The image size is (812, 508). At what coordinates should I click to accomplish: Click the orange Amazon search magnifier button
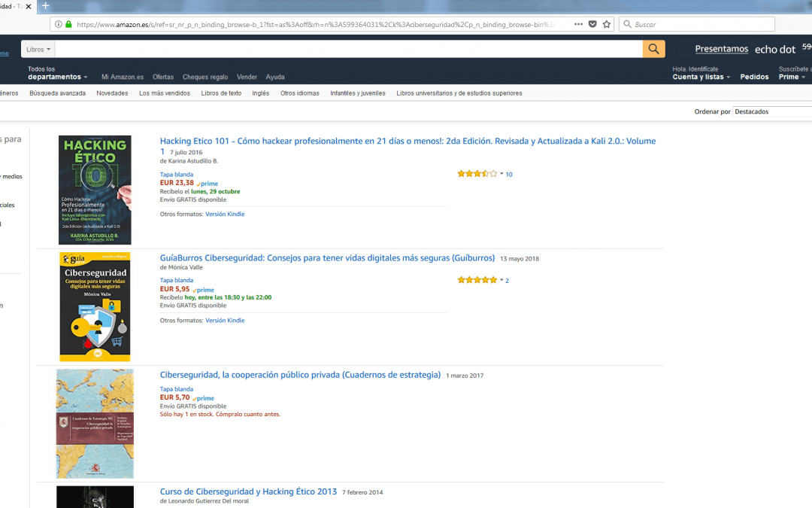coord(653,48)
